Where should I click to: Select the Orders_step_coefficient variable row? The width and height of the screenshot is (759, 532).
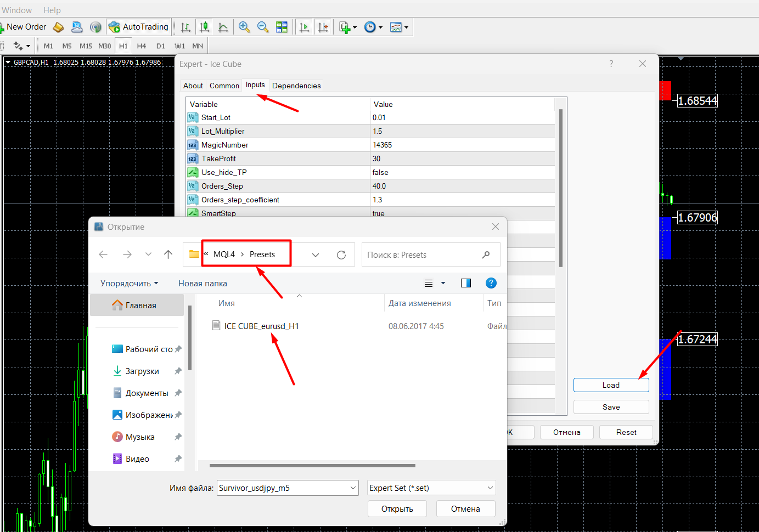[370, 200]
